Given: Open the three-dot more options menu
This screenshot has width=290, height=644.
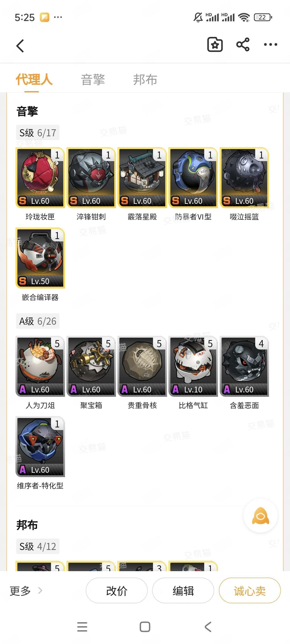Looking at the screenshot, I should (270, 45).
